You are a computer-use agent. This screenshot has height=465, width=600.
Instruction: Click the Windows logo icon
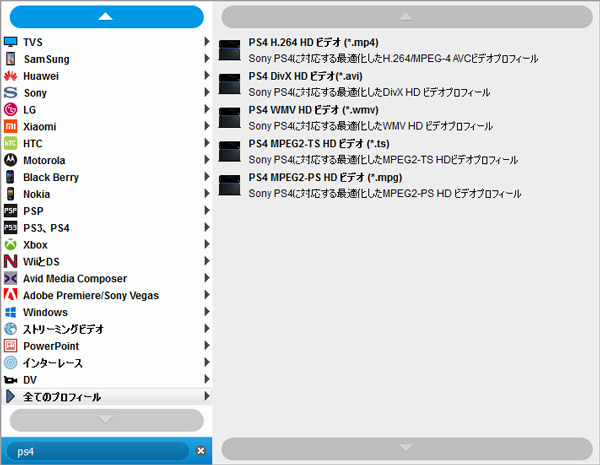coord(11,312)
